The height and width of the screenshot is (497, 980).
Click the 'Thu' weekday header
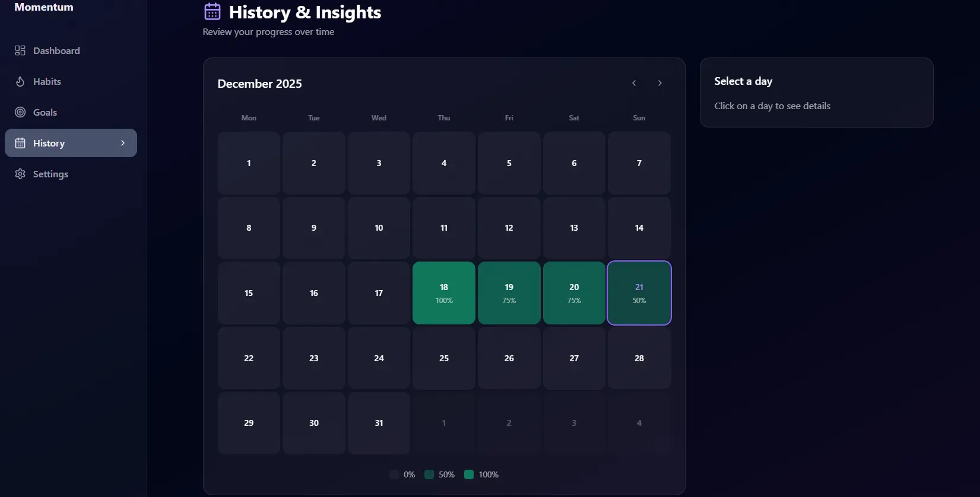[x=444, y=118]
